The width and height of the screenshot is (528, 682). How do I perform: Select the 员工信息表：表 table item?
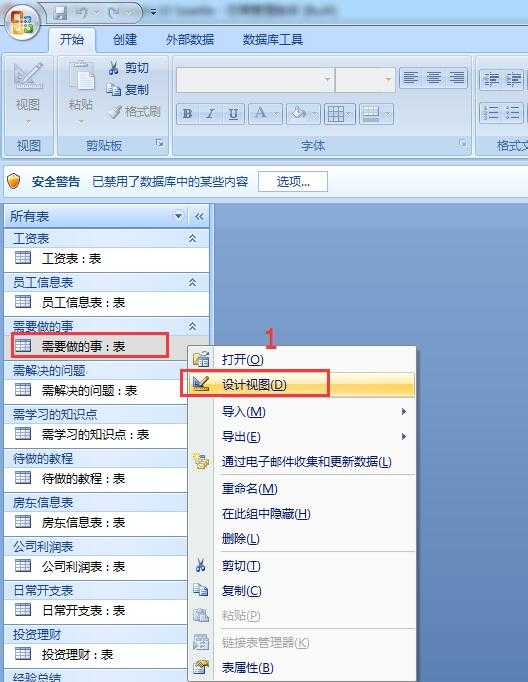coord(106,303)
